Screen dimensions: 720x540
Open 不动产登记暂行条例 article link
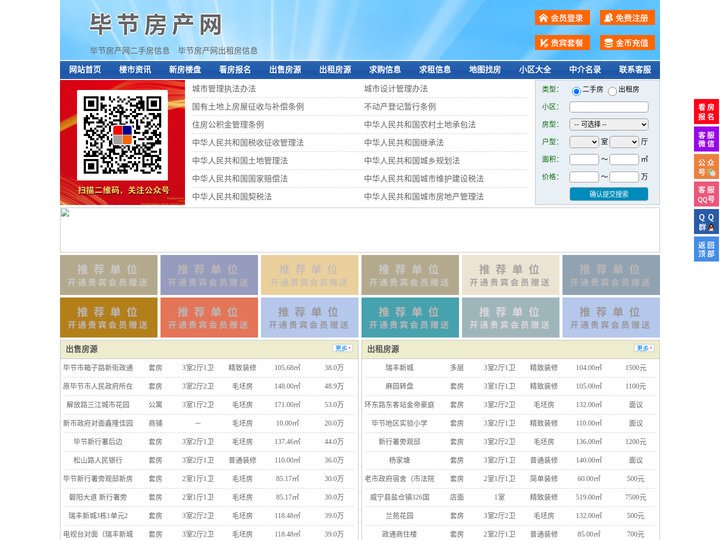point(400,107)
